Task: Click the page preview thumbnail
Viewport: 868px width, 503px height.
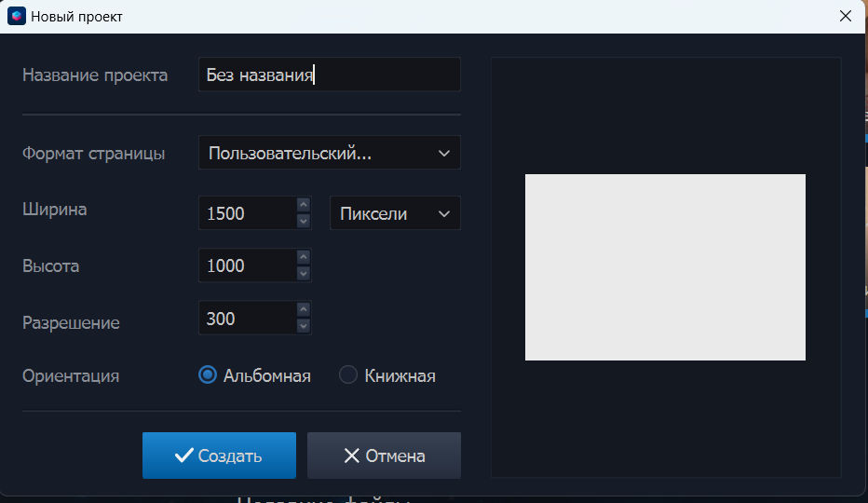Action: [x=665, y=267]
